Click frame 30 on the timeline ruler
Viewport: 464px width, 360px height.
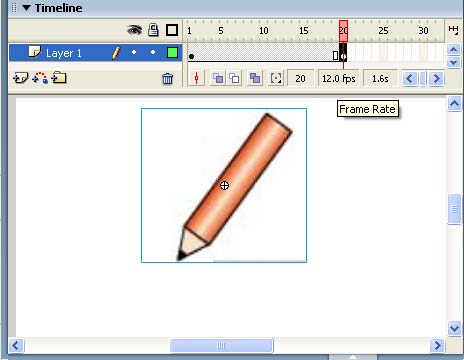coord(423,31)
